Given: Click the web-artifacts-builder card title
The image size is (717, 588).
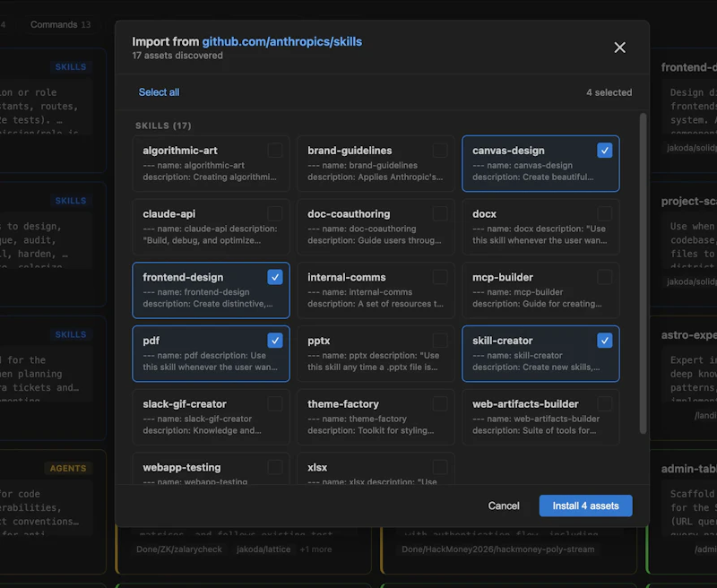Looking at the screenshot, I should coord(525,404).
